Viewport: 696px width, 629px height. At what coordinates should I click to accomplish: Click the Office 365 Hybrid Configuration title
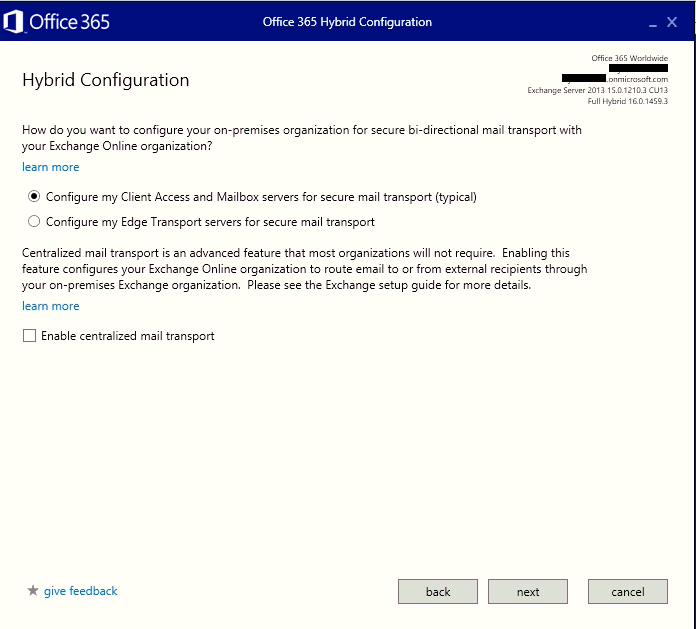pyautogui.click(x=347, y=22)
